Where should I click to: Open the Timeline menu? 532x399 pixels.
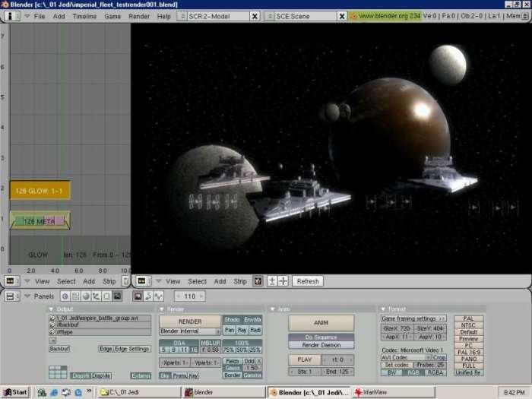(x=84, y=16)
